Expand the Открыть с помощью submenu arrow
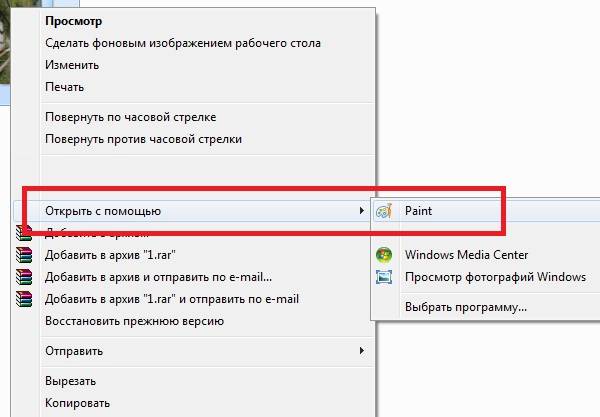Image resolution: width=600 pixels, height=417 pixels. coord(361,210)
